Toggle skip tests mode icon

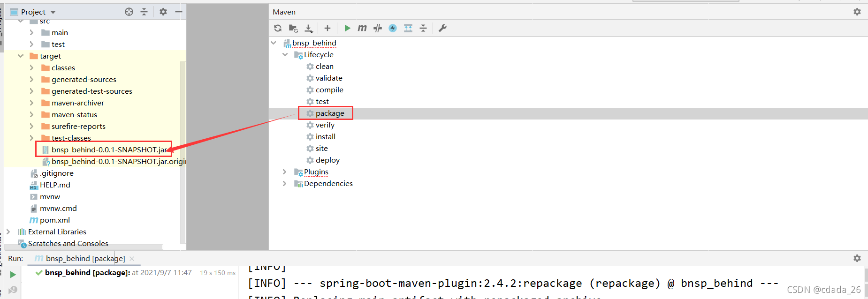coord(378,28)
